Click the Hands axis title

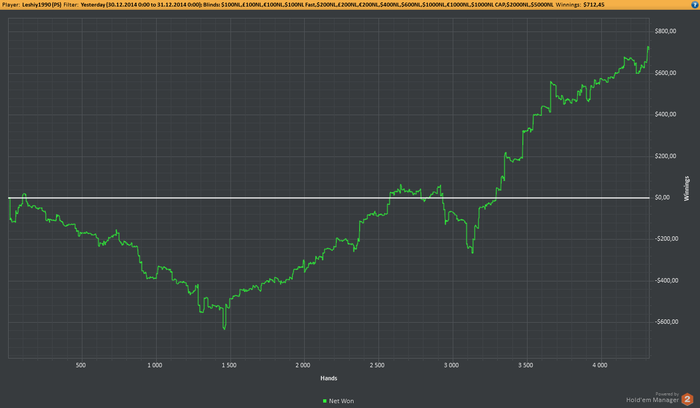click(x=329, y=378)
